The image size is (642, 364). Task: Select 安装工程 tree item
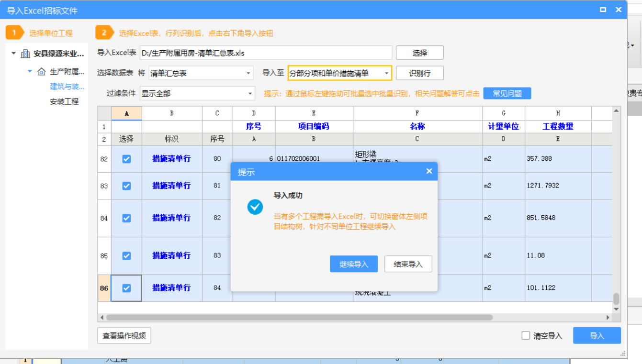click(64, 101)
